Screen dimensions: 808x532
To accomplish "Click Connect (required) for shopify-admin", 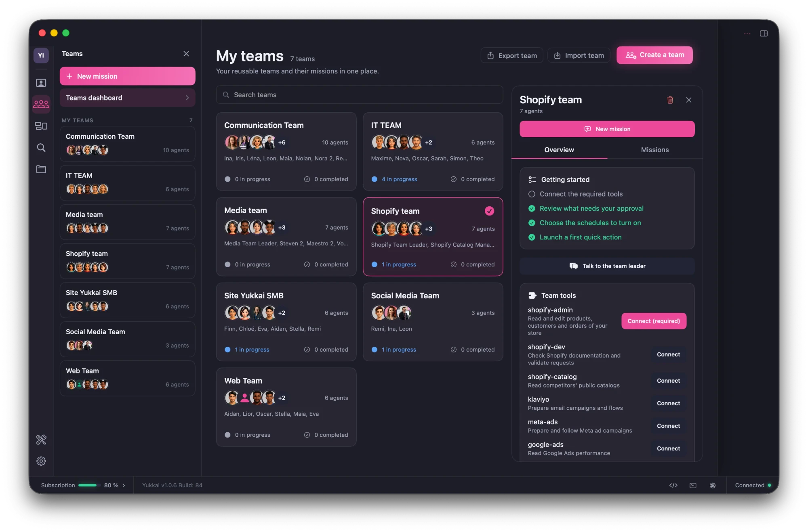I will point(654,321).
